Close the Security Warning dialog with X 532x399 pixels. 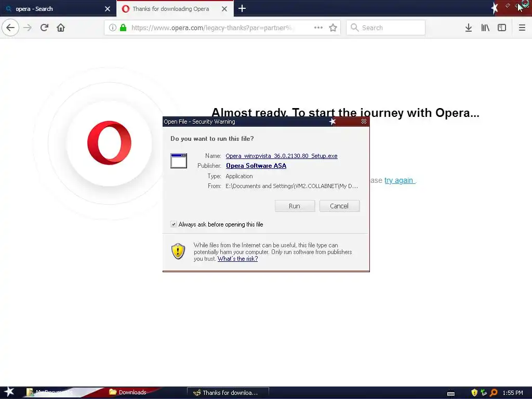coord(364,122)
